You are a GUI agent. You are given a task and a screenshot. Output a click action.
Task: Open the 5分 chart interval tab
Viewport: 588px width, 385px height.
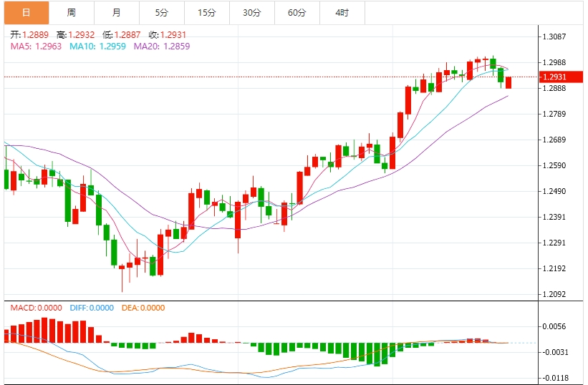[x=162, y=13]
